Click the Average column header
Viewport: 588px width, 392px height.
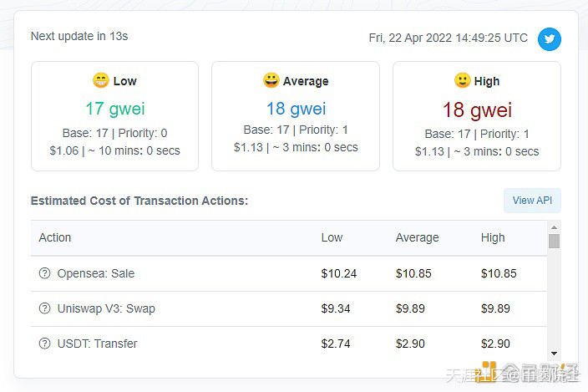417,237
